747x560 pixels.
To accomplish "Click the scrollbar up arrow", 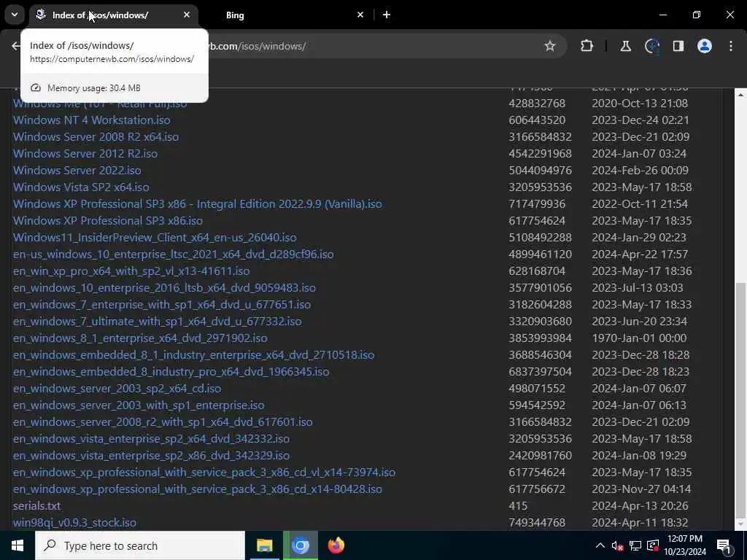I will click(x=740, y=95).
